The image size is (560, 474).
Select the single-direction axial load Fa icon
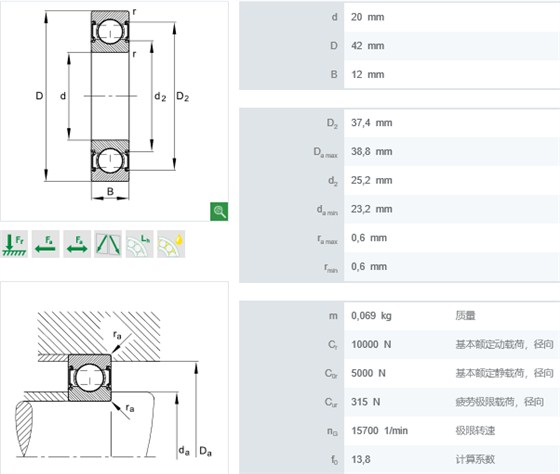pyautogui.click(x=46, y=244)
